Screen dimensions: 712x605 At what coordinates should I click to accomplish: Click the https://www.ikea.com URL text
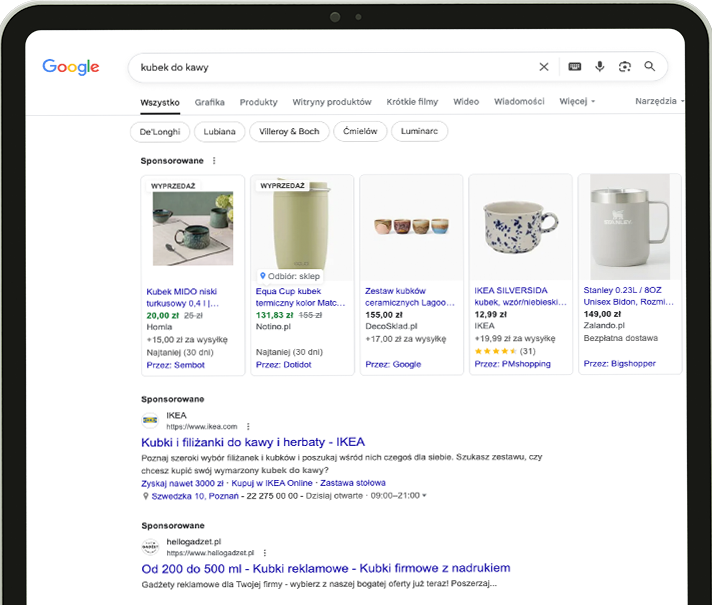point(202,426)
